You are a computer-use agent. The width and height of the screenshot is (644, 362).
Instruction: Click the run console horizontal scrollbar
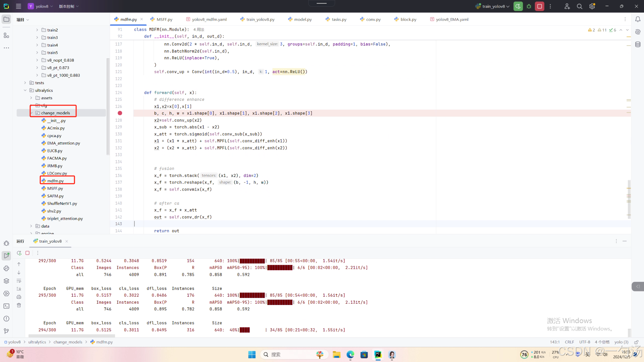[72, 336]
